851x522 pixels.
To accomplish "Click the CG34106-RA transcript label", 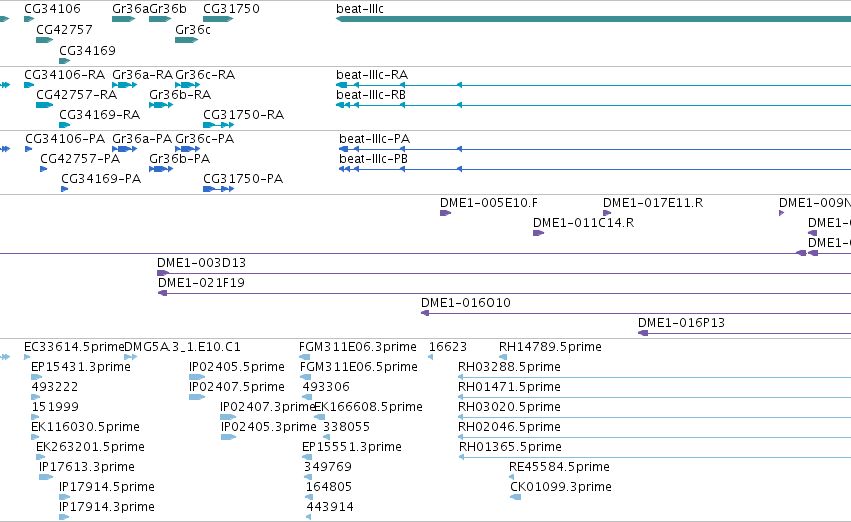I will [65, 74].
